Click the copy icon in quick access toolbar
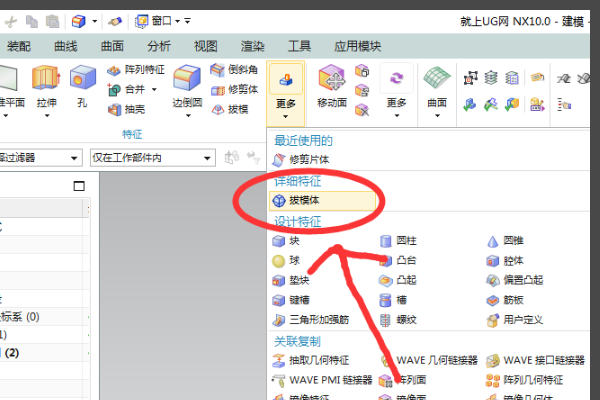Viewport: 600px width, 400px height. (x=31, y=21)
